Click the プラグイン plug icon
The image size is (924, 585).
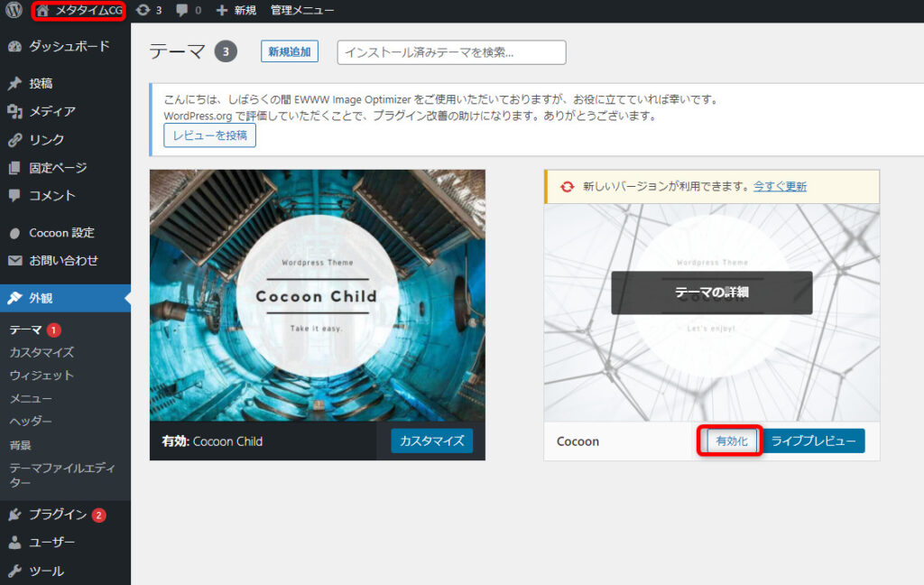pyautogui.click(x=14, y=515)
